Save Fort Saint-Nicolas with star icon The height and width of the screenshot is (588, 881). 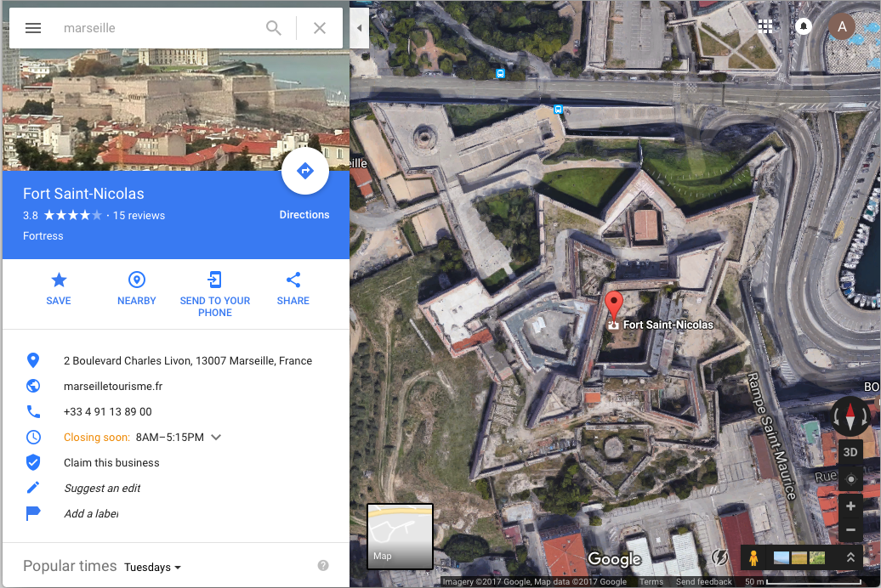pos(59,289)
